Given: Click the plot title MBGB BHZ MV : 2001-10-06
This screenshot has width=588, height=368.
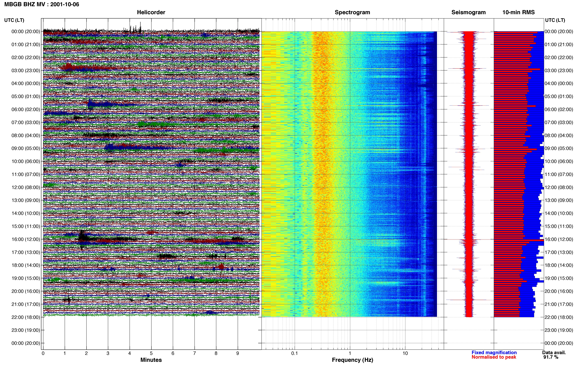Looking at the screenshot, I should [42, 4].
